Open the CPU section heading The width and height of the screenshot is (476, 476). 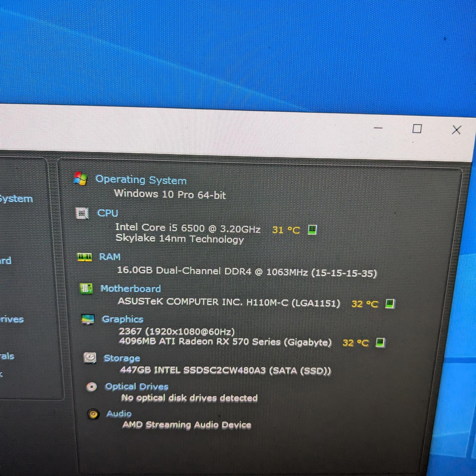tap(108, 213)
